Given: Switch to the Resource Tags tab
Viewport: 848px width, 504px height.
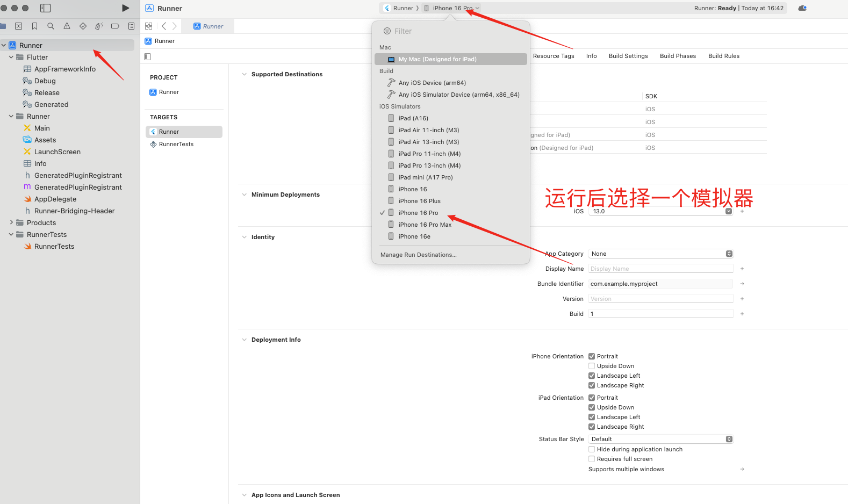Looking at the screenshot, I should pos(554,56).
